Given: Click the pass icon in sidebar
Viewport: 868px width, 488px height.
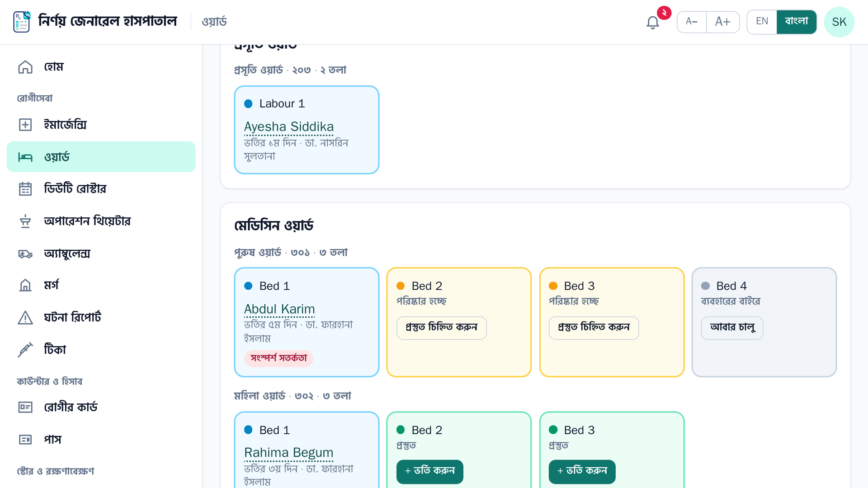Looking at the screenshot, I should click(x=25, y=439).
